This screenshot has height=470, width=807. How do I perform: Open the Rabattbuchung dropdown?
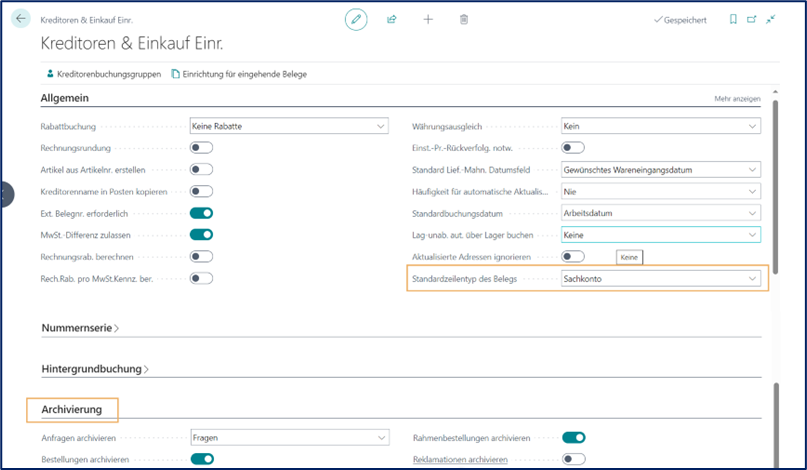coord(289,126)
